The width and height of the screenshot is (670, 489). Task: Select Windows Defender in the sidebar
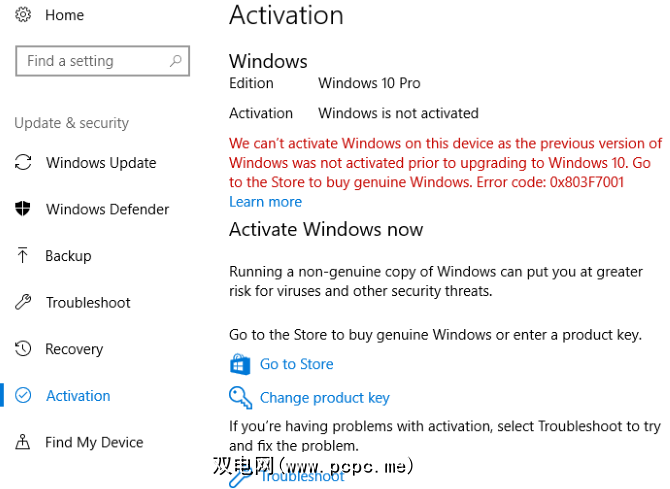point(107,209)
